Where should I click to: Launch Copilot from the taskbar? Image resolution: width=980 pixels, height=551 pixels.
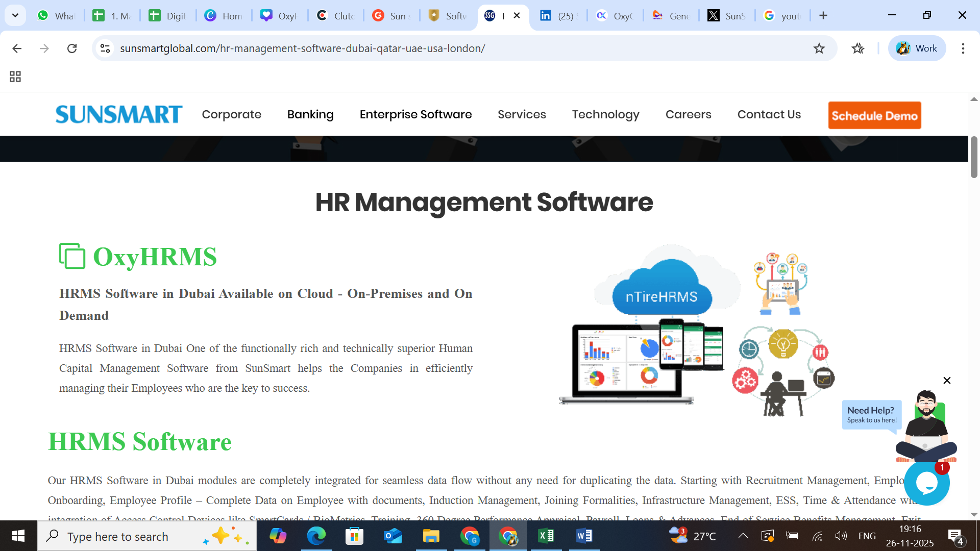tap(278, 536)
